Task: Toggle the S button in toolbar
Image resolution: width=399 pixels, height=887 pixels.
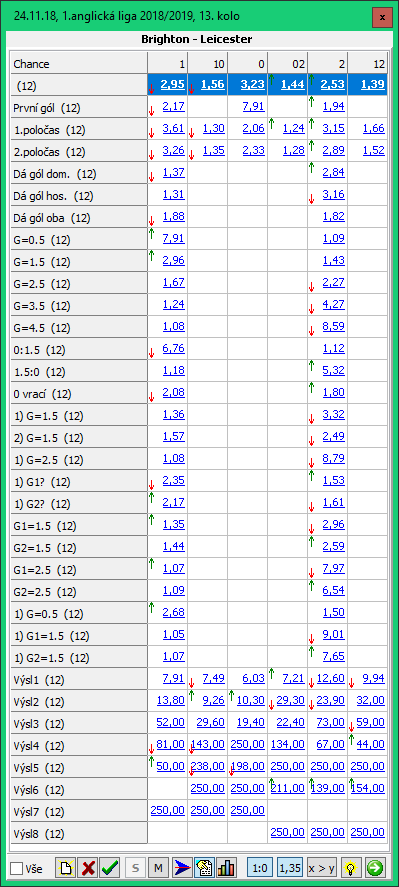Action: (x=135, y=868)
